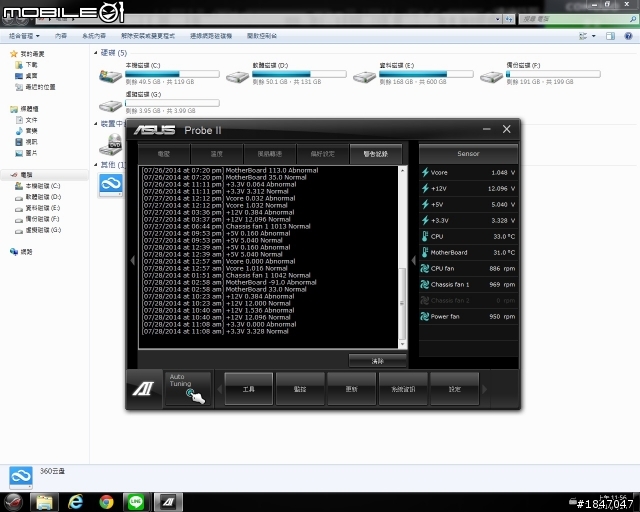Click Open Control Panel toolbar item

coord(262,36)
